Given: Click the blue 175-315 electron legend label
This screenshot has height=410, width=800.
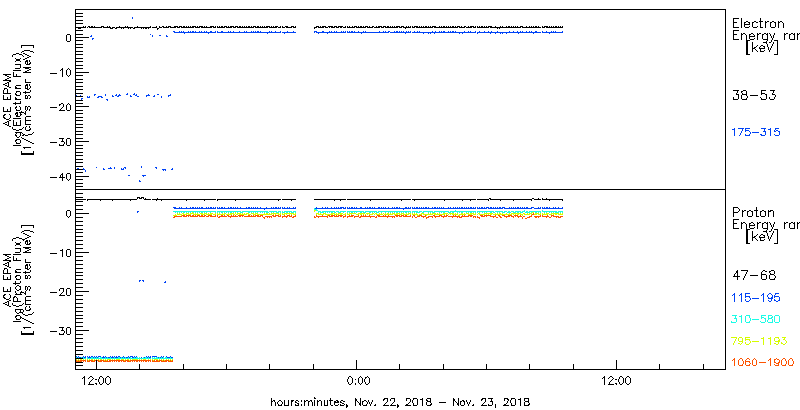Looking at the screenshot, I should click(756, 132).
